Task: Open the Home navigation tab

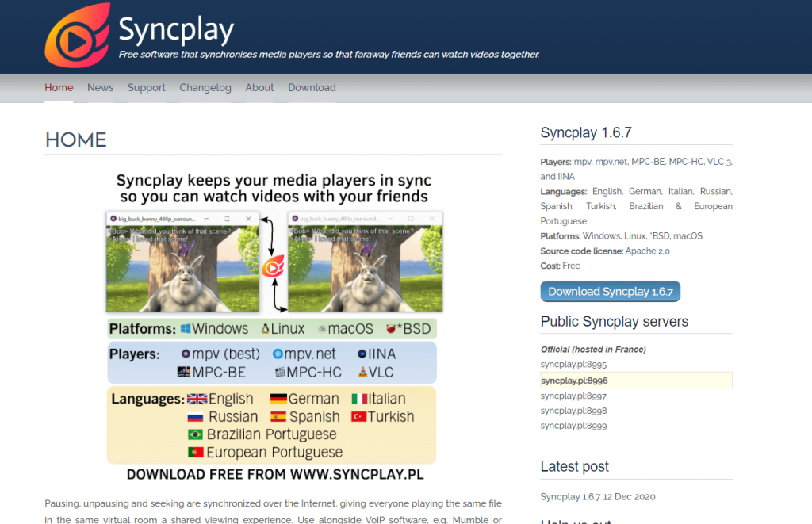Action: point(59,87)
